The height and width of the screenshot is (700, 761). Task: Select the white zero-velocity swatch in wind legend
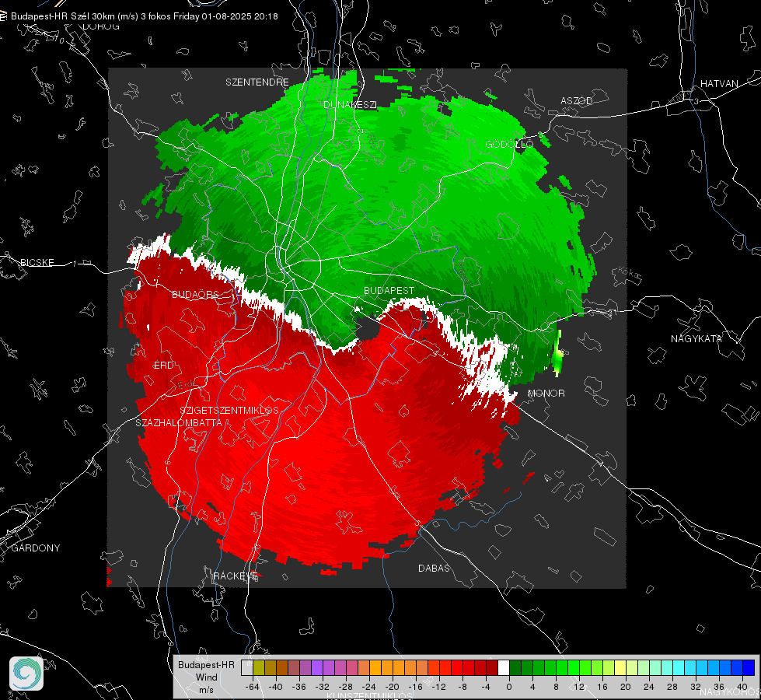pos(504,667)
